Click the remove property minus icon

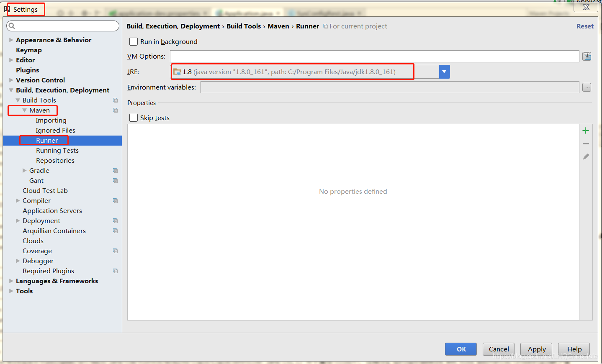pyautogui.click(x=586, y=144)
